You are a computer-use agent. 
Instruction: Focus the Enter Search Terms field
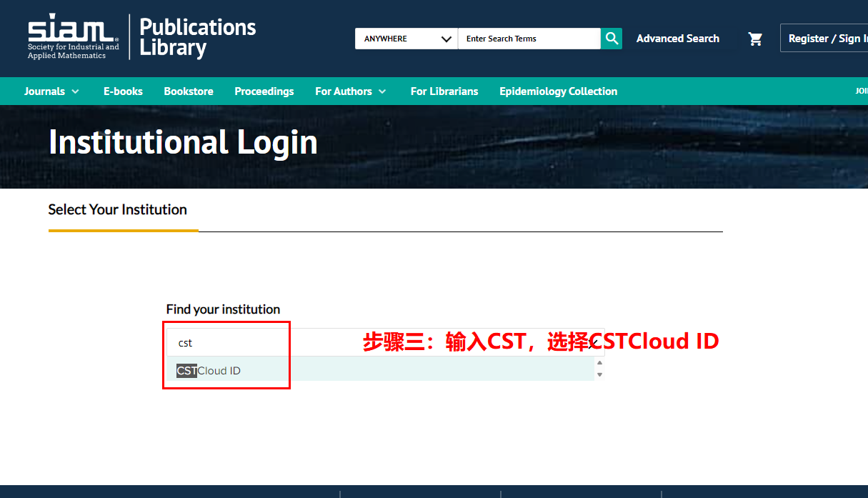pos(529,39)
